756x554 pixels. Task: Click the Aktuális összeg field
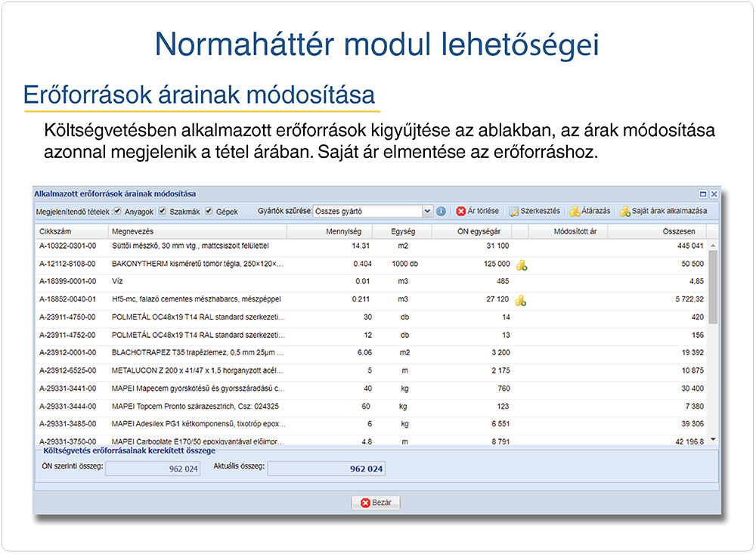[x=327, y=469]
